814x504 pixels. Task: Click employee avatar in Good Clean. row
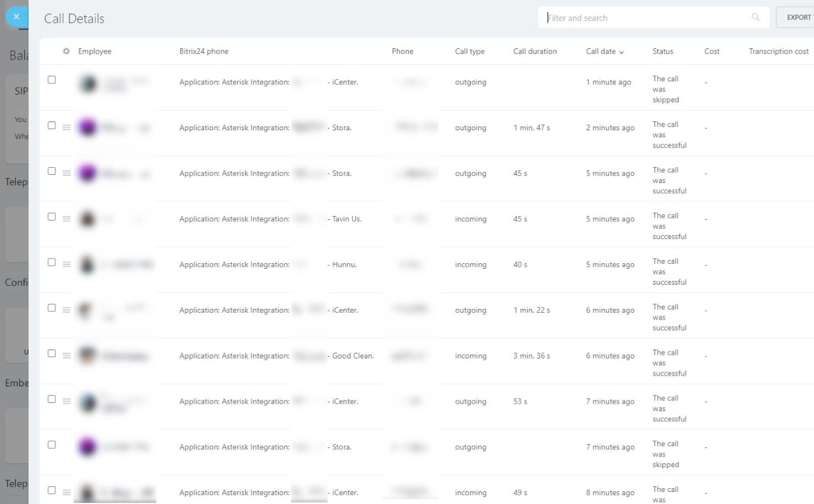coord(87,356)
